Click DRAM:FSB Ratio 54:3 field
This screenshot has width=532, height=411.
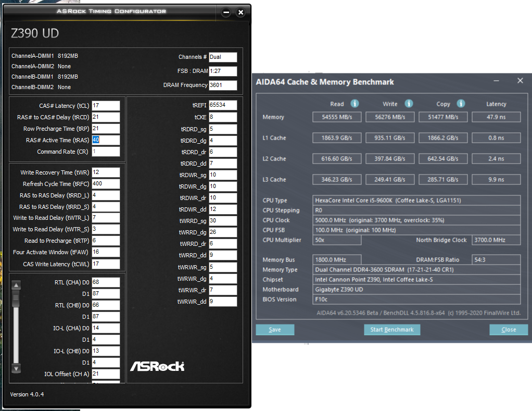[496, 259]
